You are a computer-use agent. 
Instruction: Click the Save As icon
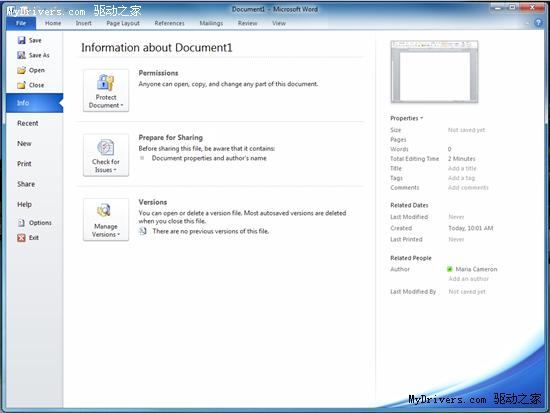[21, 55]
